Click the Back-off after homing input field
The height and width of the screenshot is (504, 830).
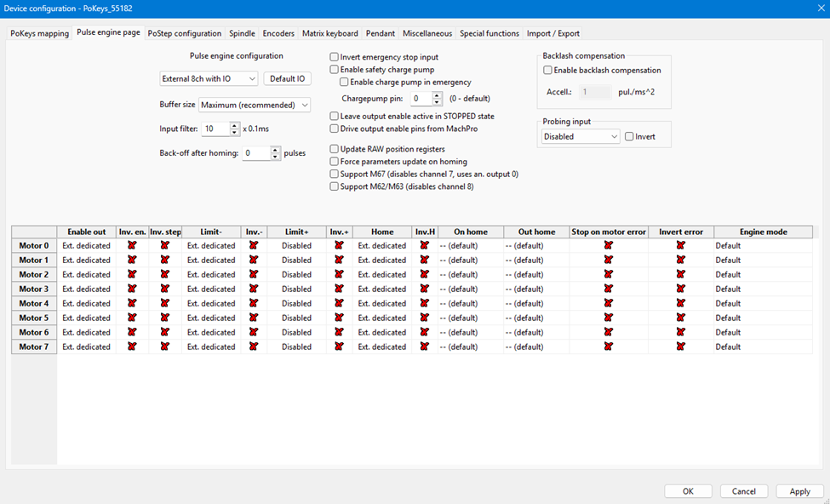click(x=255, y=154)
